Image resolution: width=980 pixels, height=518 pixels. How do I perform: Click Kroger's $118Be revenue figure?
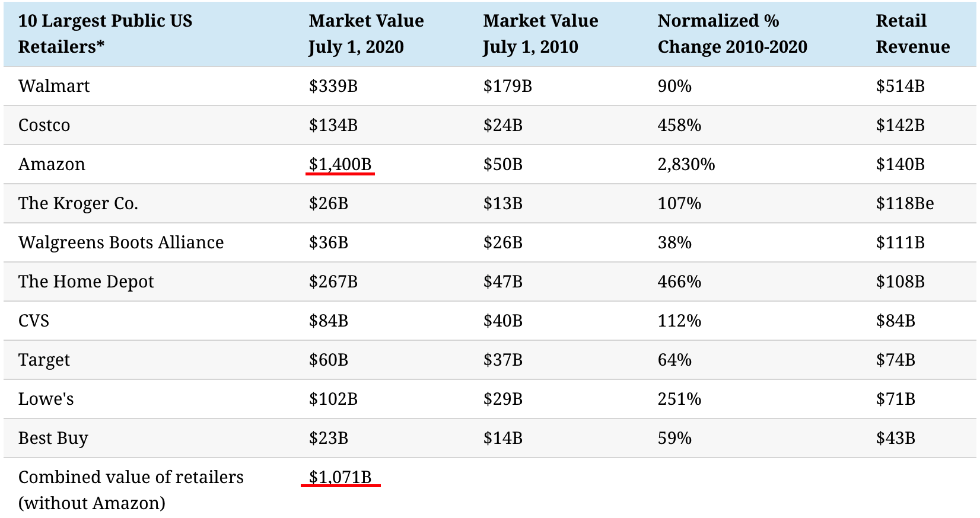905,203
